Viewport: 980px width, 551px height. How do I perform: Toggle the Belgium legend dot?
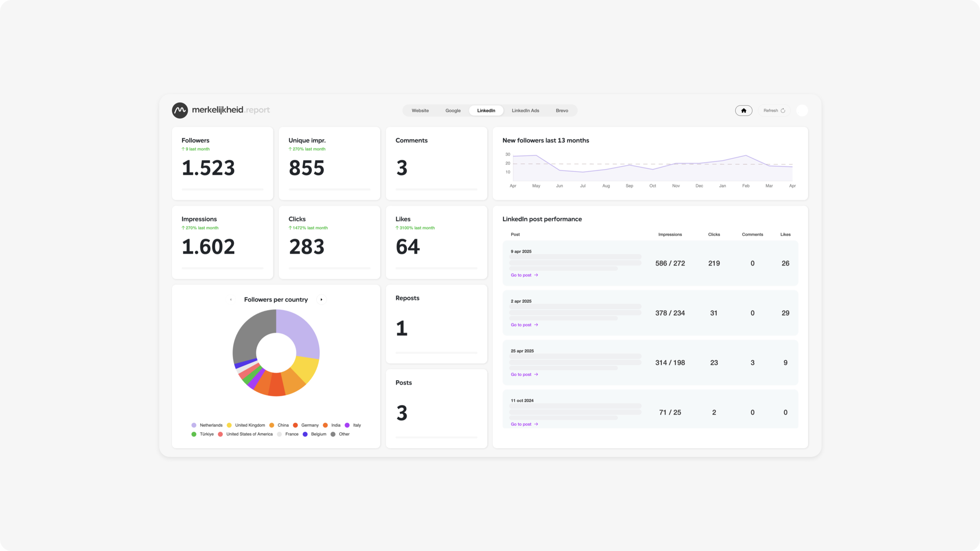[x=305, y=434]
